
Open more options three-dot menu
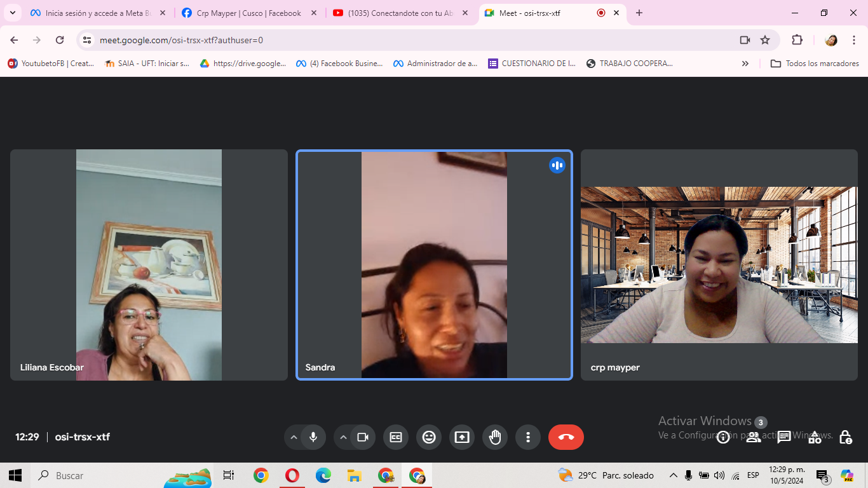click(528, 437)
